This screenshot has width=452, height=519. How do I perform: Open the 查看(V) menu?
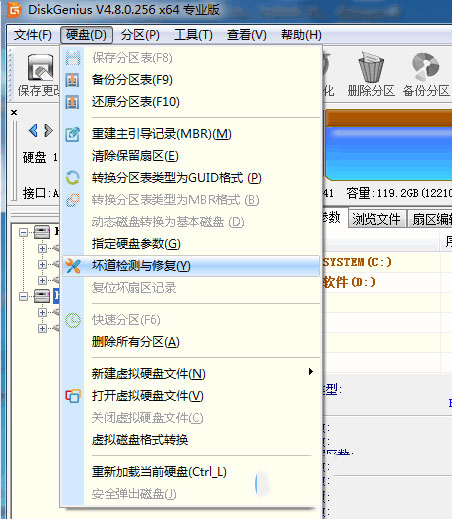247,35
